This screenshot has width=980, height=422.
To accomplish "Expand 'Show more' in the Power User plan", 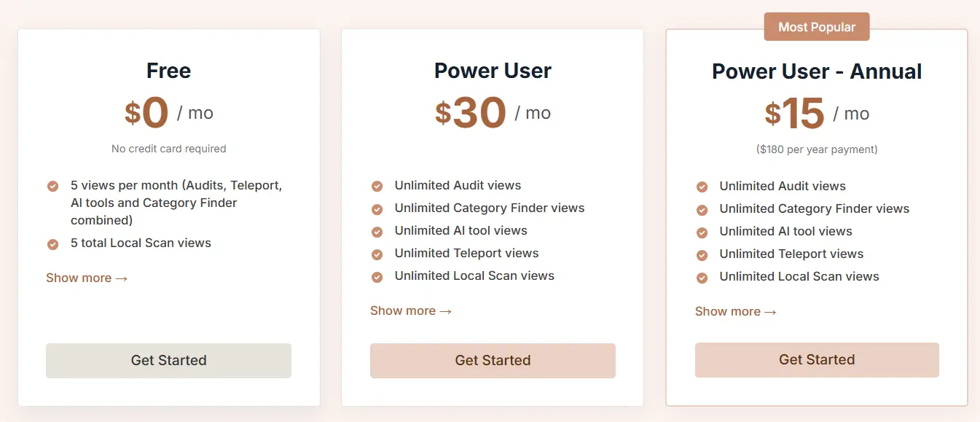I will [411, 310].
